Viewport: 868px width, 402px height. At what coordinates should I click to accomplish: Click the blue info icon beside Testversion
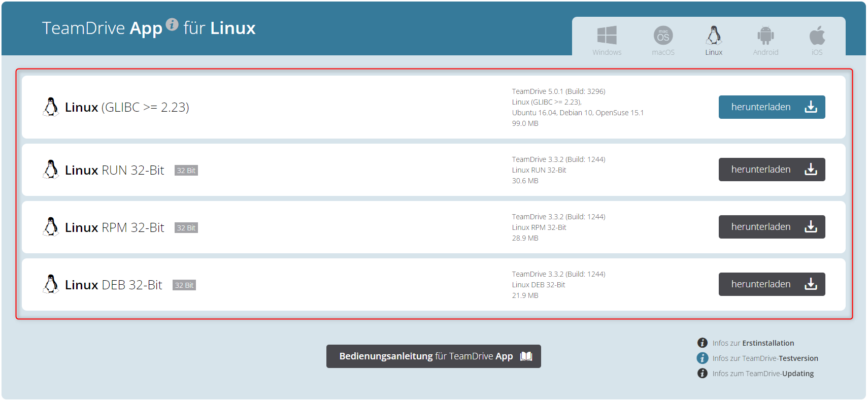pos(703,358)
